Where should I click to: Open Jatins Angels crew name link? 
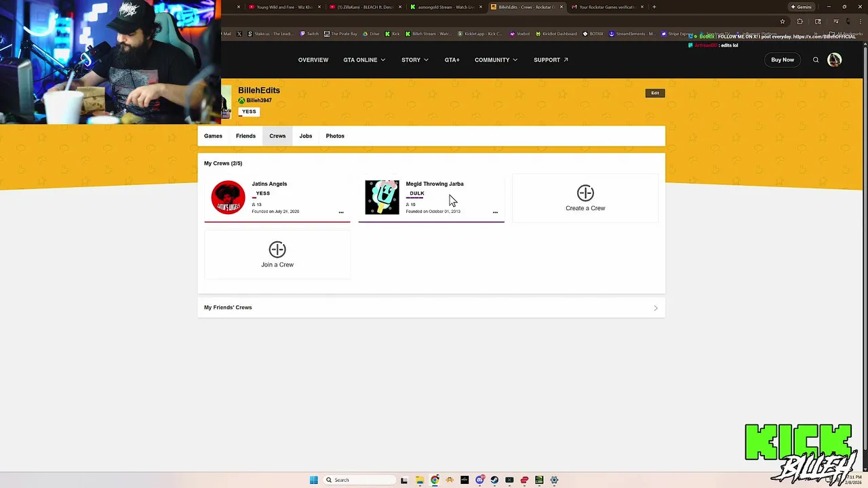click(x=269, y=184)
